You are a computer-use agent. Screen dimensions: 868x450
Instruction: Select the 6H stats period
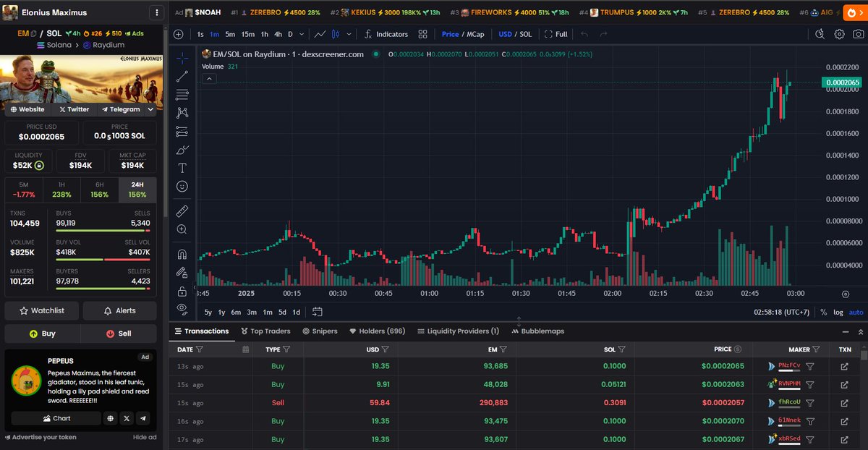pos(100,190)
